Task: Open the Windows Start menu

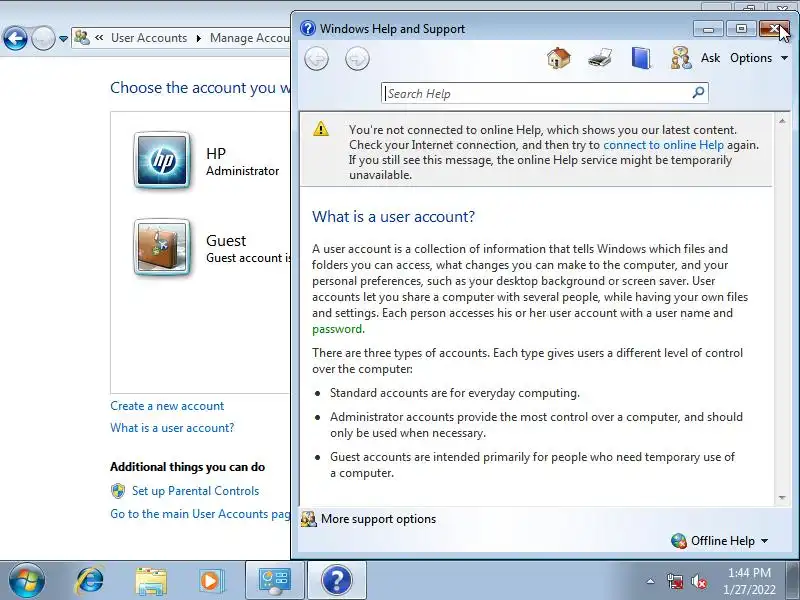Action: tap(26, 581)
